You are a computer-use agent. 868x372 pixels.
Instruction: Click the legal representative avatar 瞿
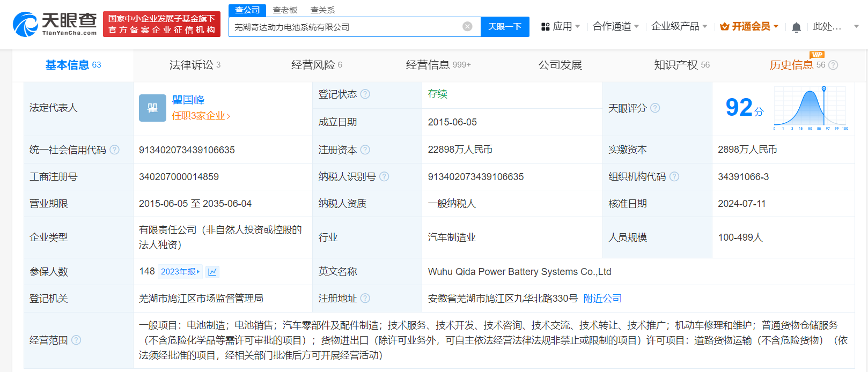tap(152, 108)
